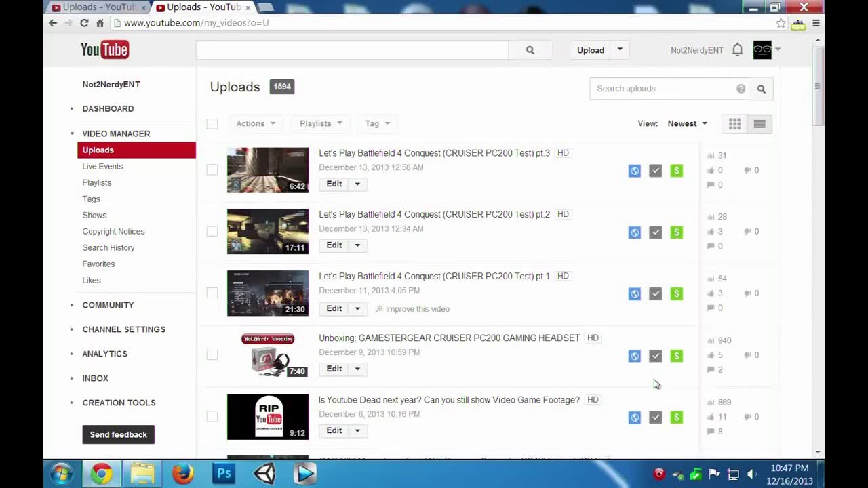Switch to list view
868x488 pixels.
(759, 124)
